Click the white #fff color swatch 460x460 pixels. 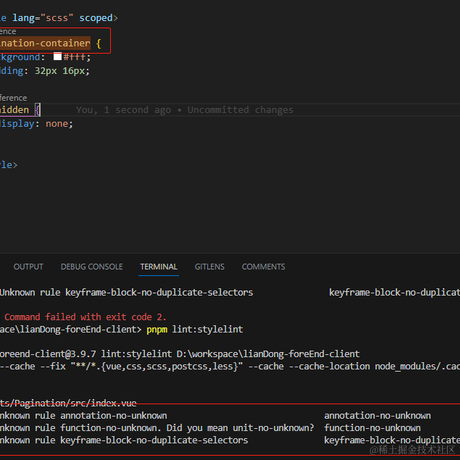coord(57,57)
